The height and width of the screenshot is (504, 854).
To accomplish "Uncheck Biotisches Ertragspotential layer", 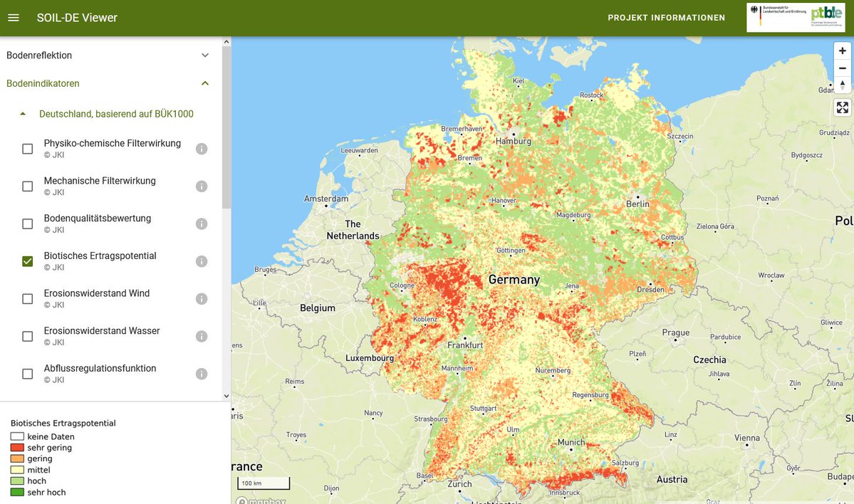I will coord(27,261).
